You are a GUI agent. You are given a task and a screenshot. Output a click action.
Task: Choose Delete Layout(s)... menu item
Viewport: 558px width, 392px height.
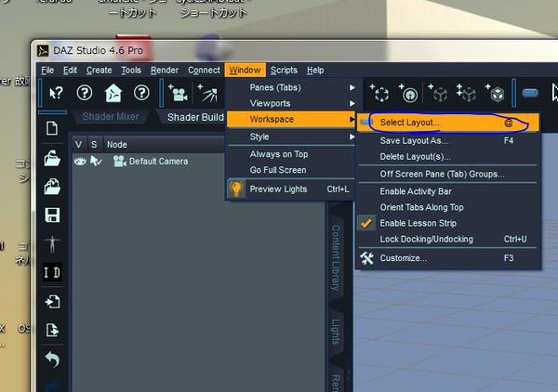[449, 157]
